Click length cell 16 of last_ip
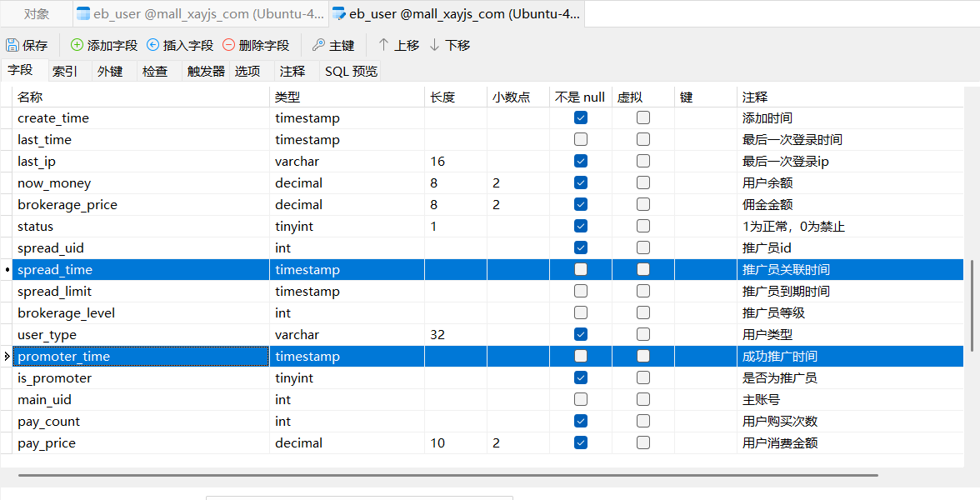 [456, 162]
